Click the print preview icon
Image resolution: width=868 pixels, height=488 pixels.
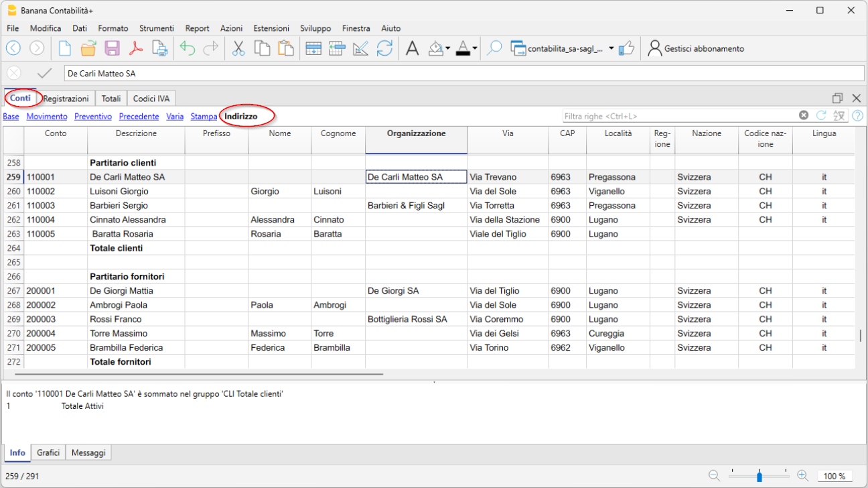[159, 48]
